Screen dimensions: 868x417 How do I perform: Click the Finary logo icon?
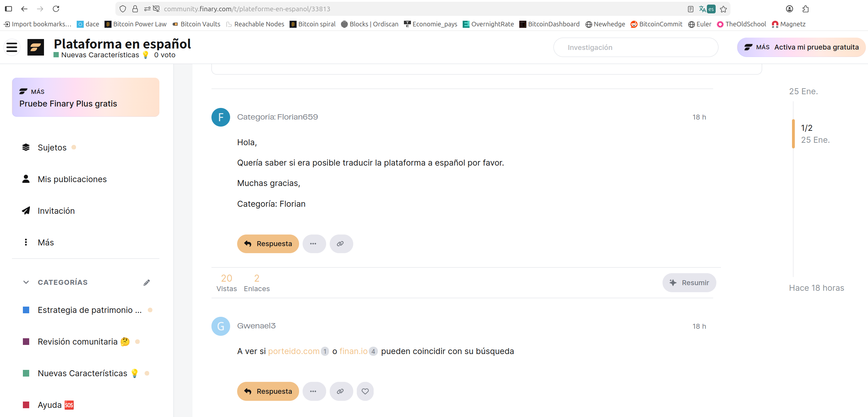click(36, 47)
